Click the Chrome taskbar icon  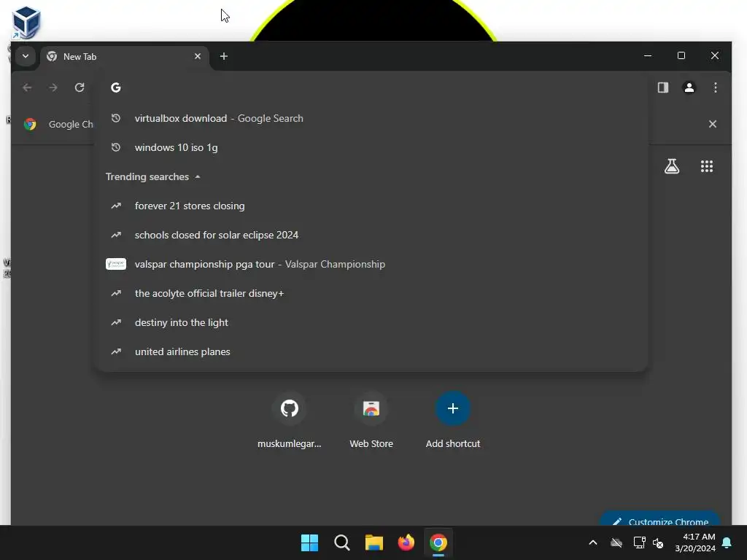click(438, 542)
